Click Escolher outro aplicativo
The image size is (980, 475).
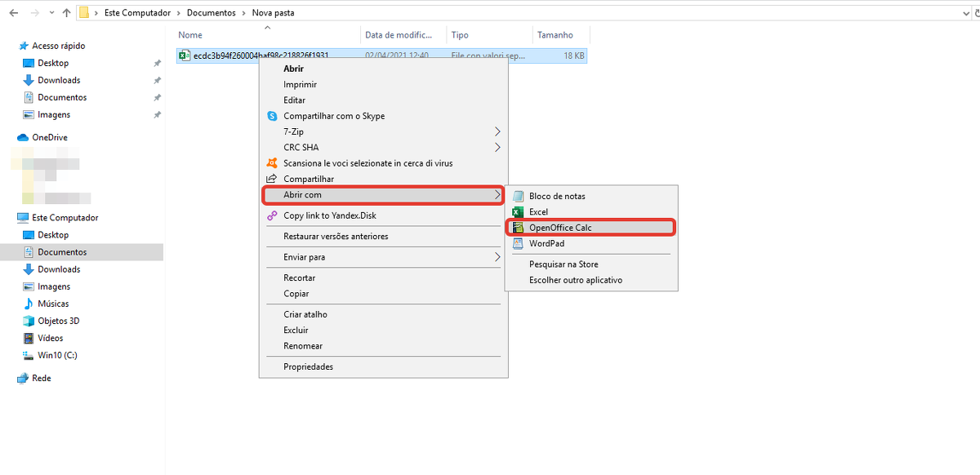(575, 280)
